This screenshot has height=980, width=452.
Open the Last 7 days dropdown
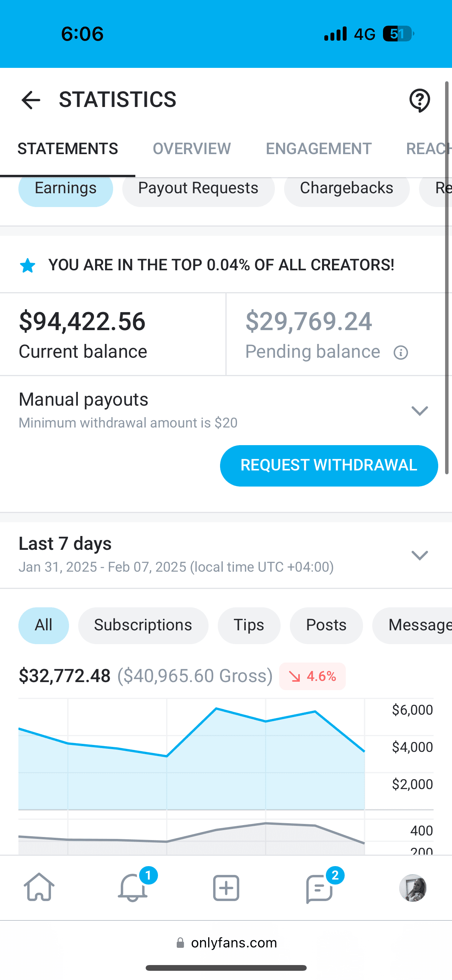tap(419, 555)
